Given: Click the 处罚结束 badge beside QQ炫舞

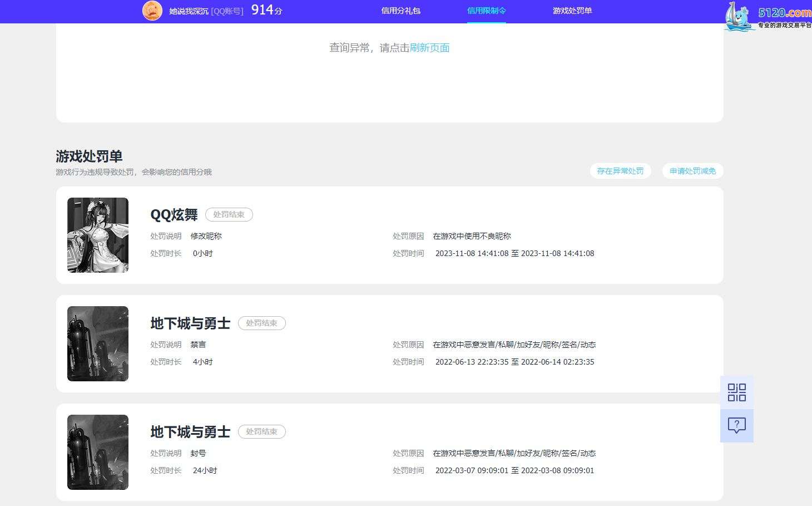Looking at the screenshot, I should pos(229,214).
